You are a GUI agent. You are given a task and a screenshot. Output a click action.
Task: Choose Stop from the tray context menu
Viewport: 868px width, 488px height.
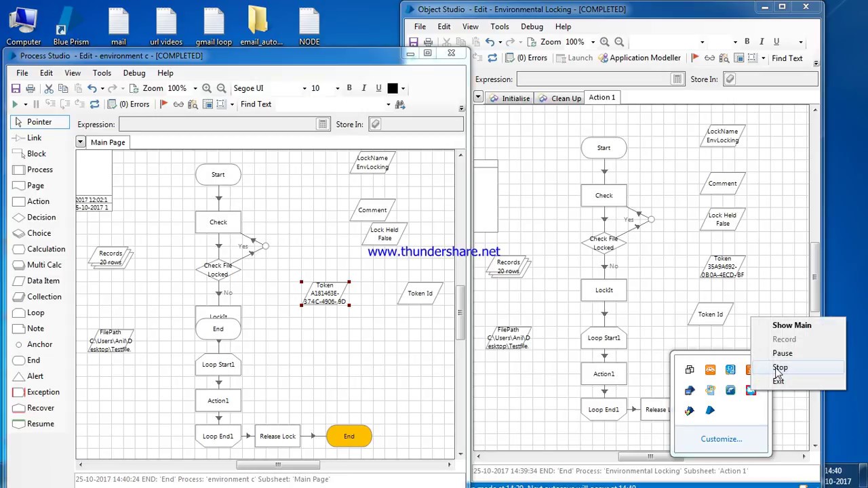coord(780,367)
